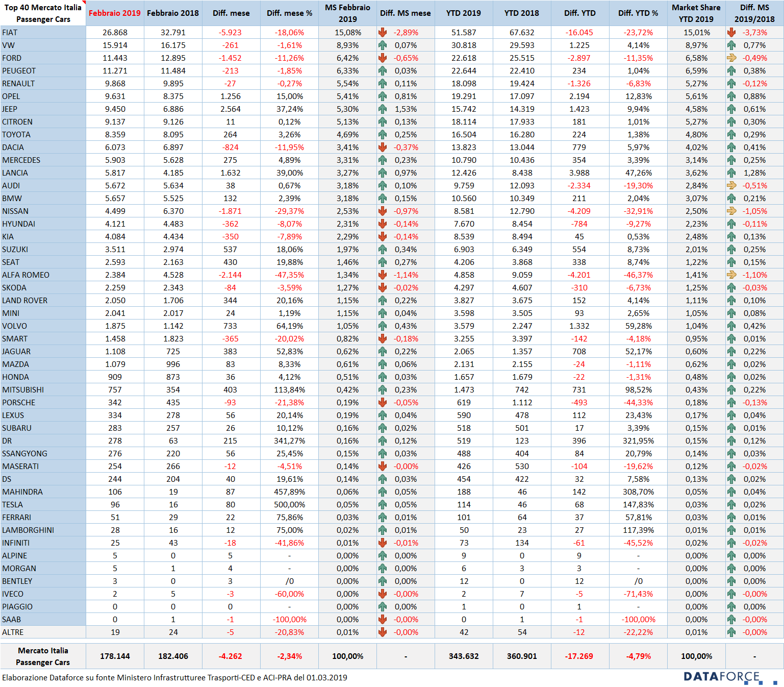Select the Febbraio 2018 column header

pyautogui.click(x=173, y=13)
